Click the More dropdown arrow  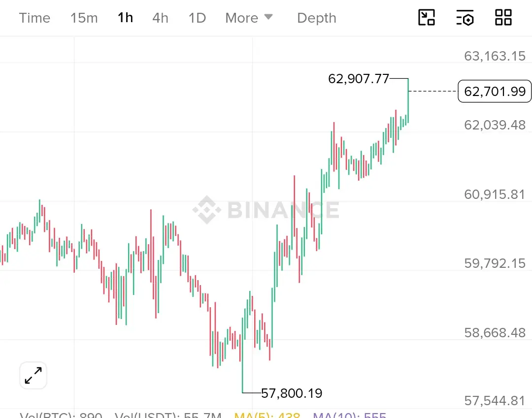pyautogui.click(x=268, y=17)
